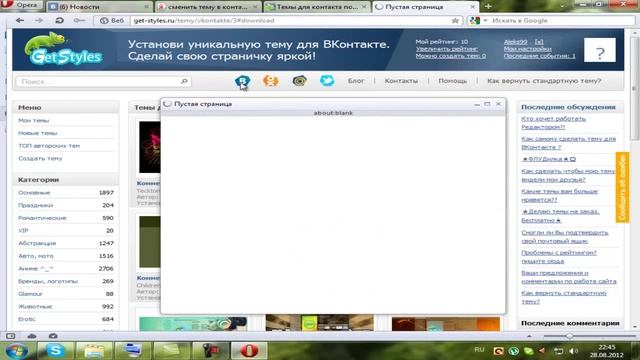Screen dimensions: 640x360
Task: Open the Контакты link
Action: pyautogui.click(x=401, y=81)
